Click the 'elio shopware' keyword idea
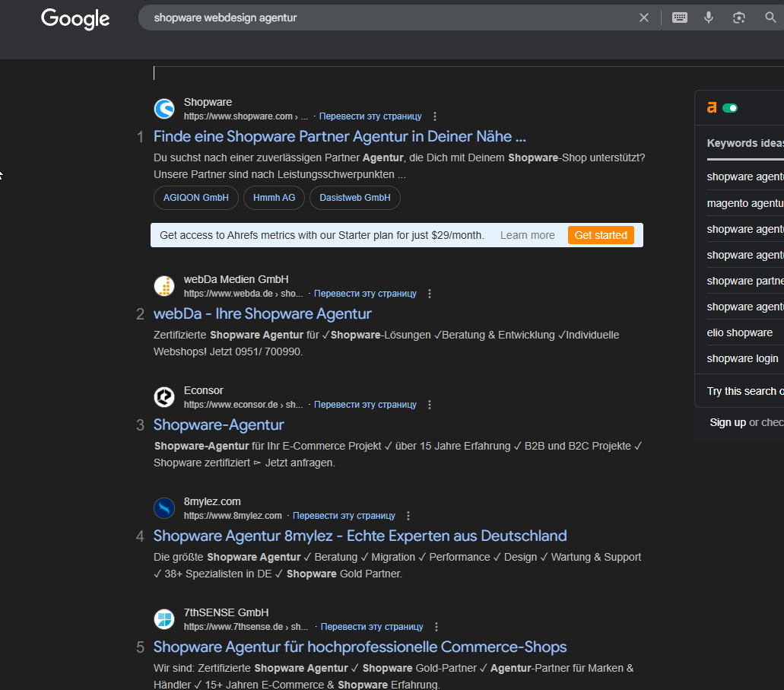Screen dimensions: 784x690 pyautogui.click(x=739, y=332)
